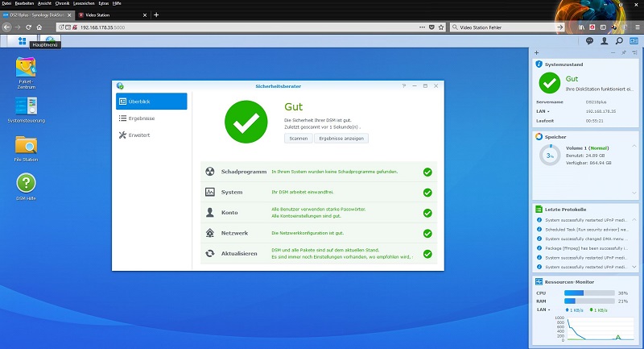Click the help question mark in Sicherheitsberater
Screen dimensions: 644x349
[x=404, y=86]
